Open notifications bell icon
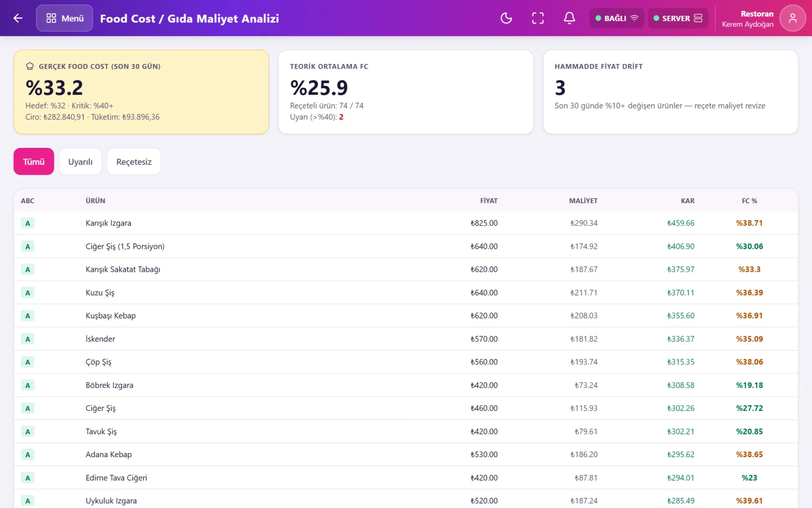Image resolution: width=812 pixels, height=508 pixels. tap(569, 18)
